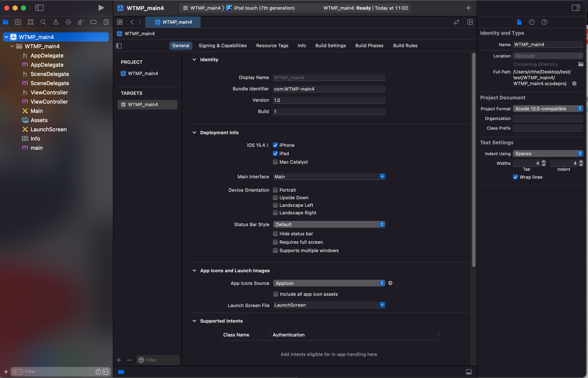Open the Report navigator icon

(106, 22)
